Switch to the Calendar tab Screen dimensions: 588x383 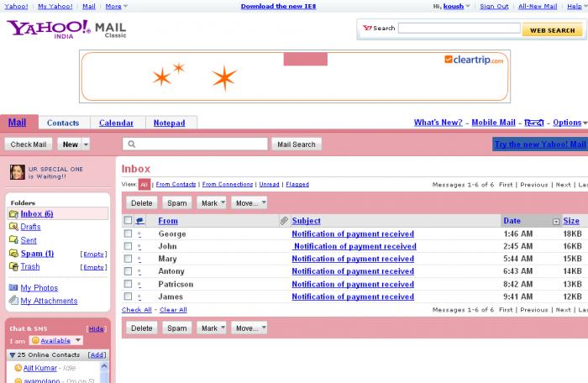tap(116, 123)
